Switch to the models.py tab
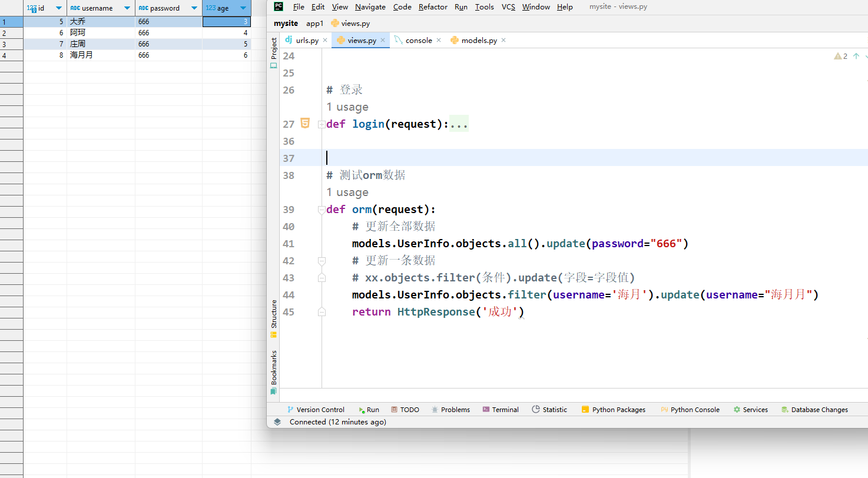868x478 pixels. 474,40
